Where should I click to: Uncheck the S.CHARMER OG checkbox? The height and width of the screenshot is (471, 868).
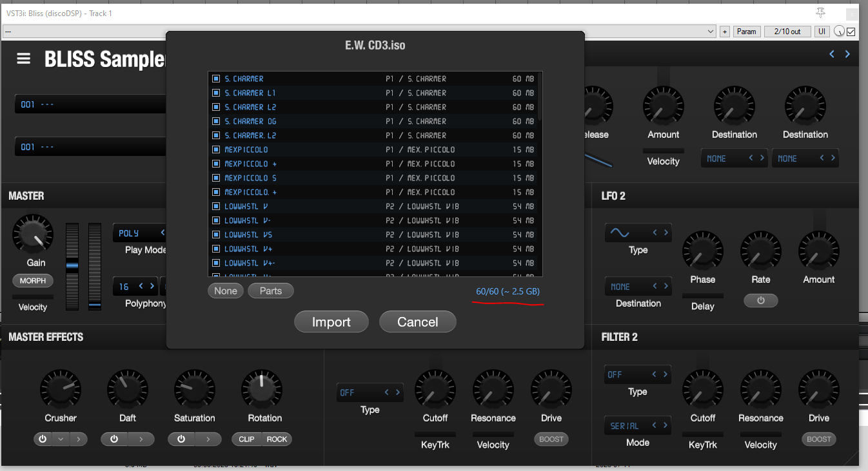point(216,121)
